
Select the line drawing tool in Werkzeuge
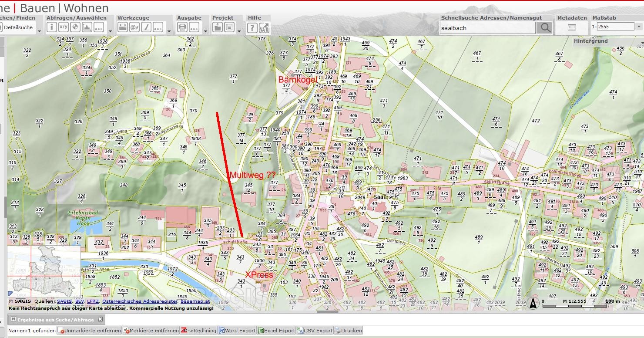click(146, 27)
